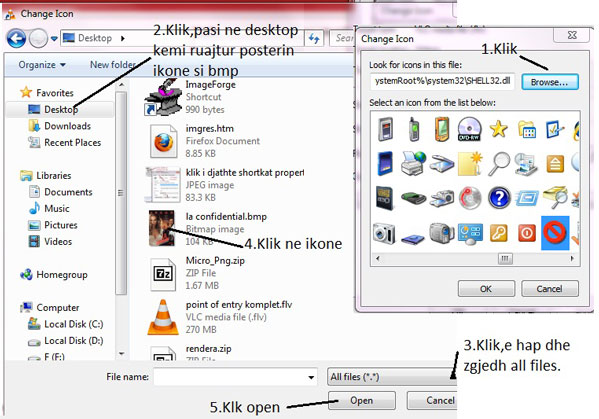599x419 pixels.
Task: Select the red power button icon
Action: point(527,232)
